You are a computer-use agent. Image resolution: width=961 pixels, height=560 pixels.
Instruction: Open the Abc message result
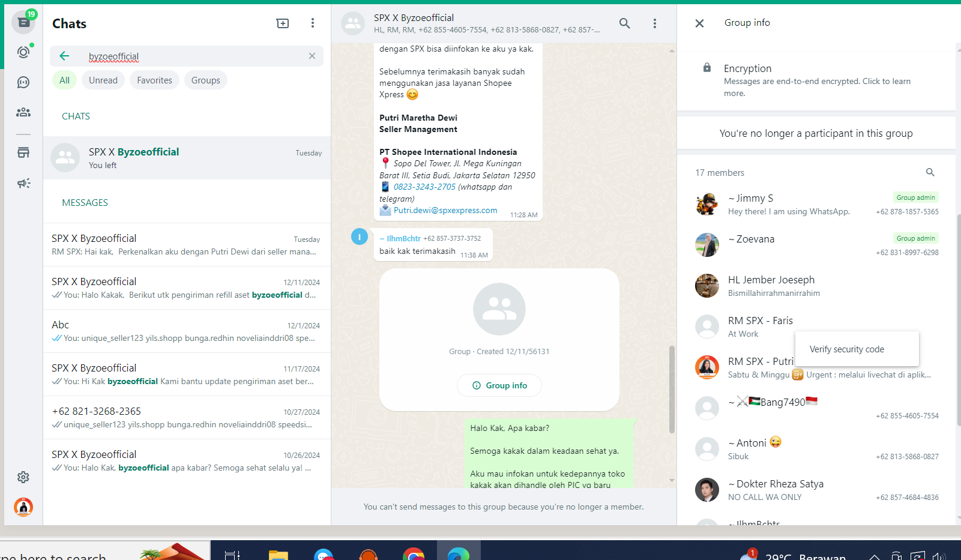tap(187, 331)
